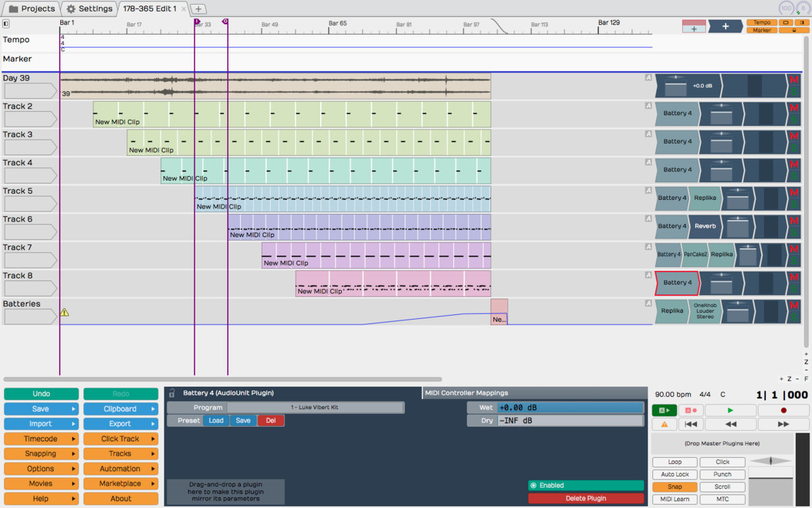The image size is (812, 508).
Task: Expand the Snapping options menu
Action: (41, 454)
